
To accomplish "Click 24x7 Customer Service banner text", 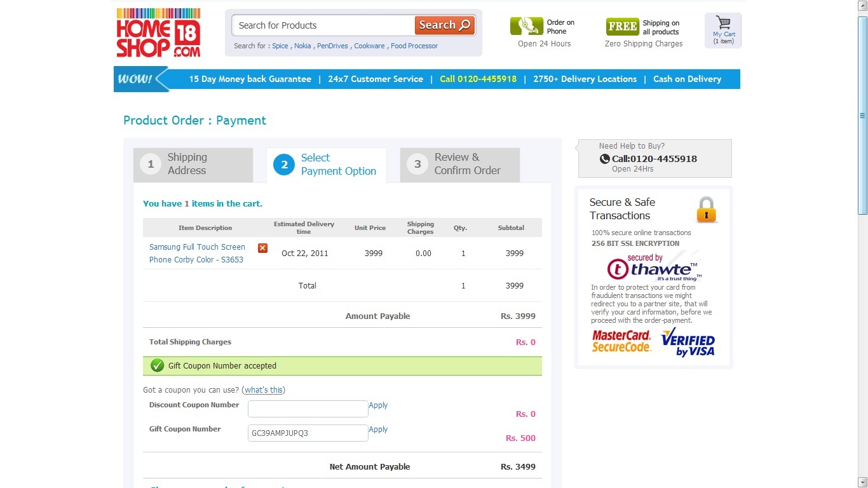I will (376, 79).
